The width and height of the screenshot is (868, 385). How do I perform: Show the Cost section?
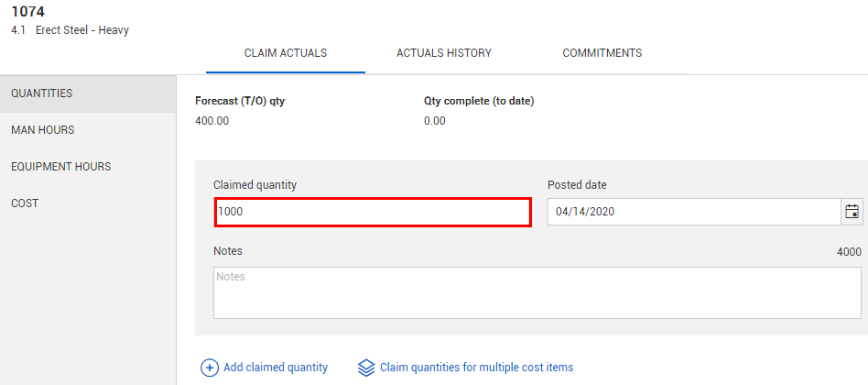tap(25, 203)
